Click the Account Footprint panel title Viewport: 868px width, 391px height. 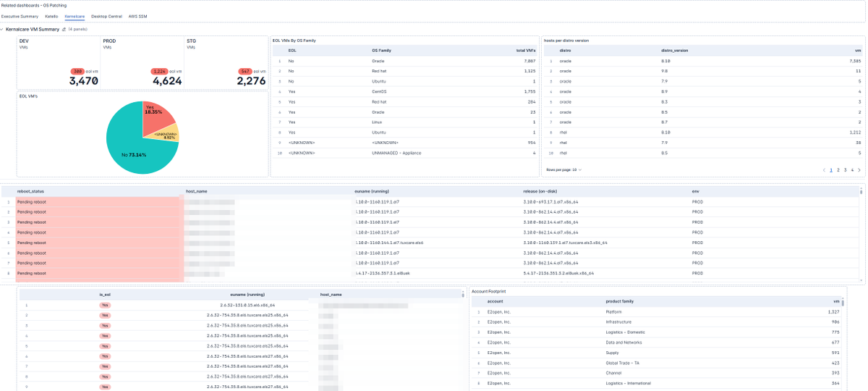pos(490,291)
